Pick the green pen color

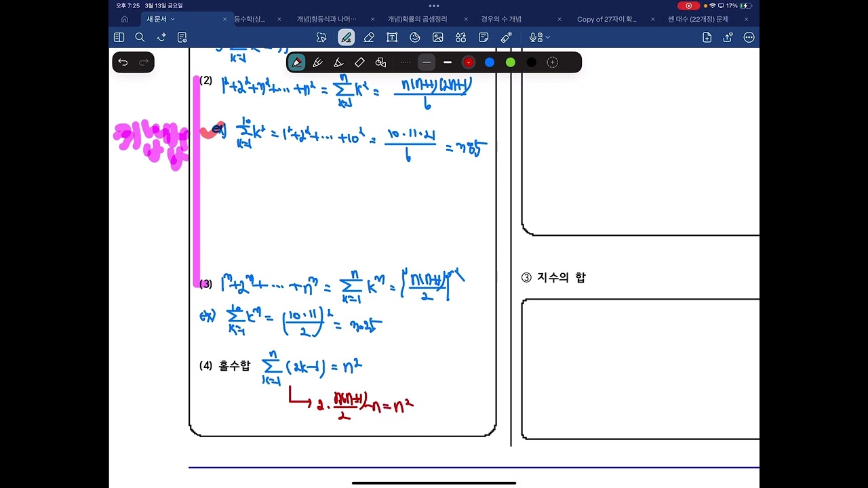(511, 62)
